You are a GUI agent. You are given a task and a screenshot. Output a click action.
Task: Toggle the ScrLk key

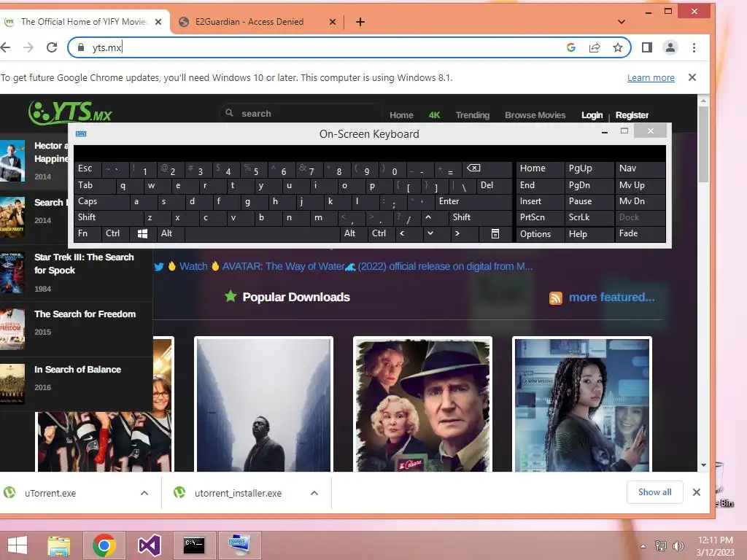click(x=589, y=217)
